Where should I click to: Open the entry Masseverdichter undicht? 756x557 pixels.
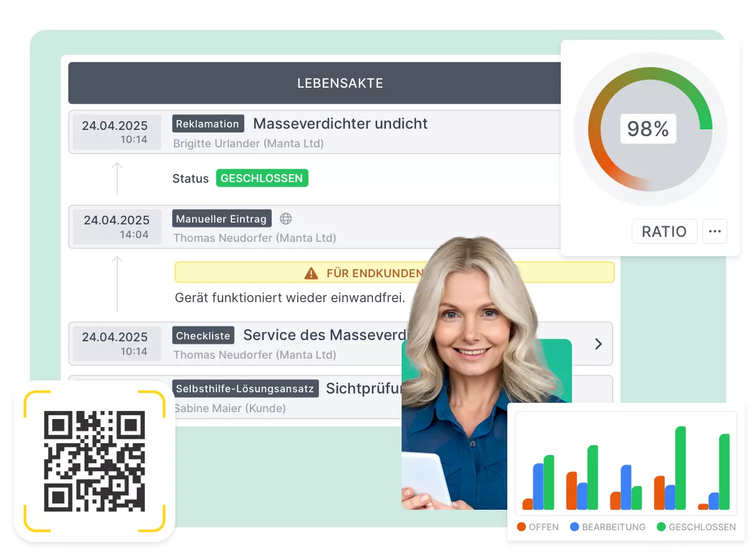coord(340,124)
